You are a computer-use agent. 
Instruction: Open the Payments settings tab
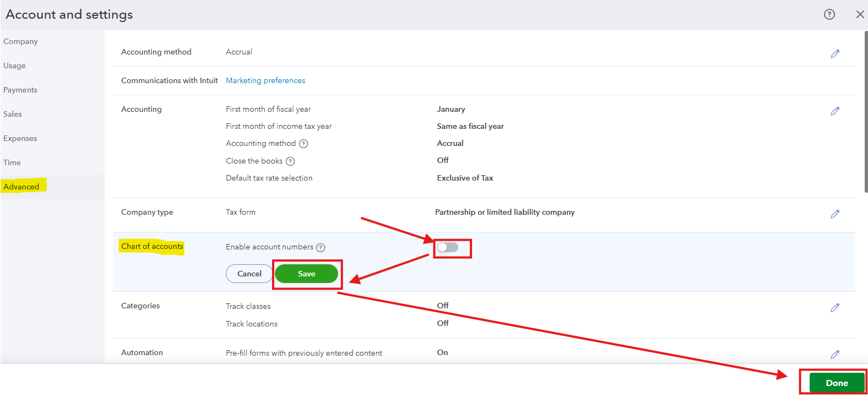[x=20, y=90]
